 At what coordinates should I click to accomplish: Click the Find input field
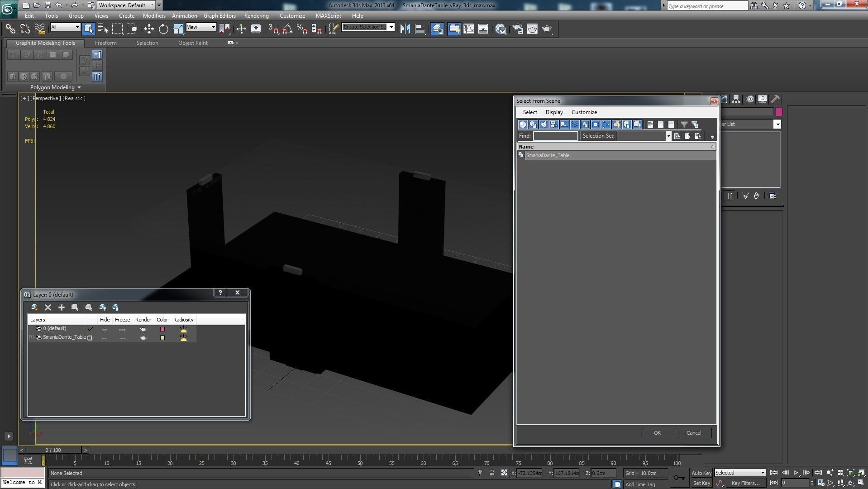(555, 136)
